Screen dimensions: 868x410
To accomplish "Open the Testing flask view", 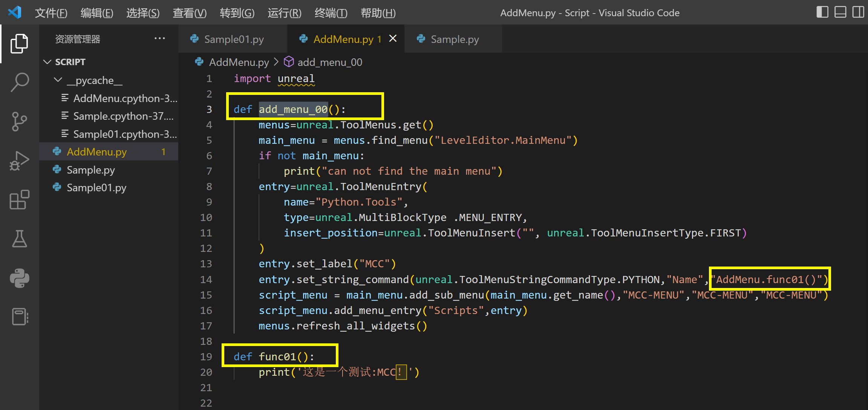I will coord(19,239).
